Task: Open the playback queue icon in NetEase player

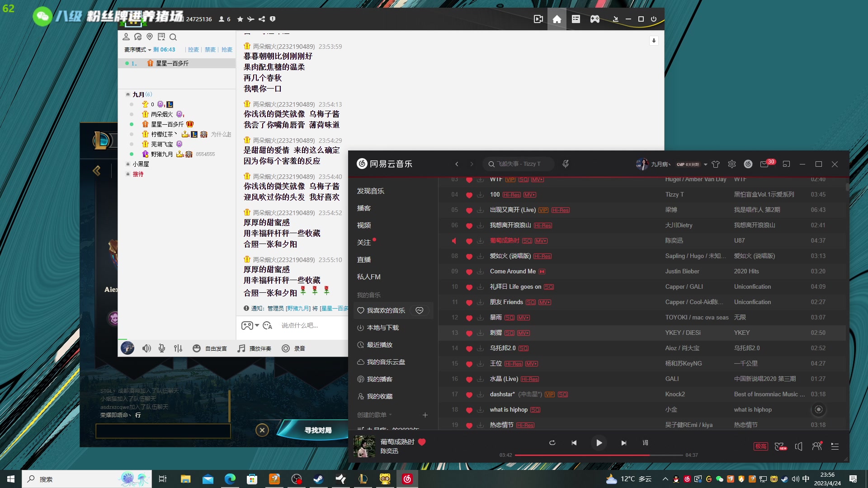Action: tap(836, 446)
